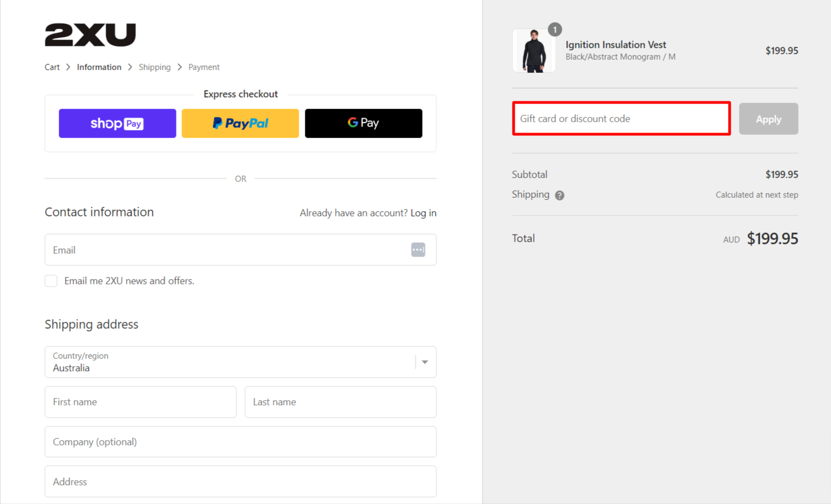
Task: Go to Cart breadcrumb
Action: 52,67
